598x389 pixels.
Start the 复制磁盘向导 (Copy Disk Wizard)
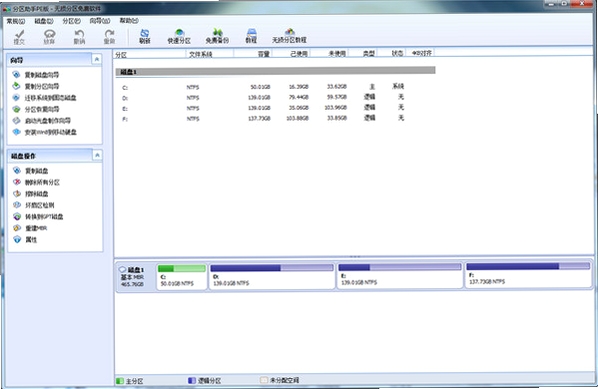[x=42, y=75]
